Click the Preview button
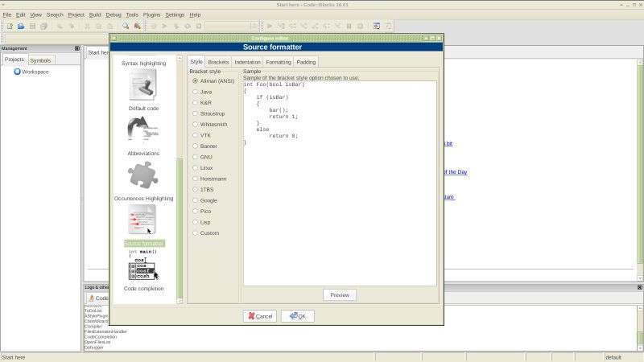The width and height of the screenshot is (644, 362). [x=340, y=294]
